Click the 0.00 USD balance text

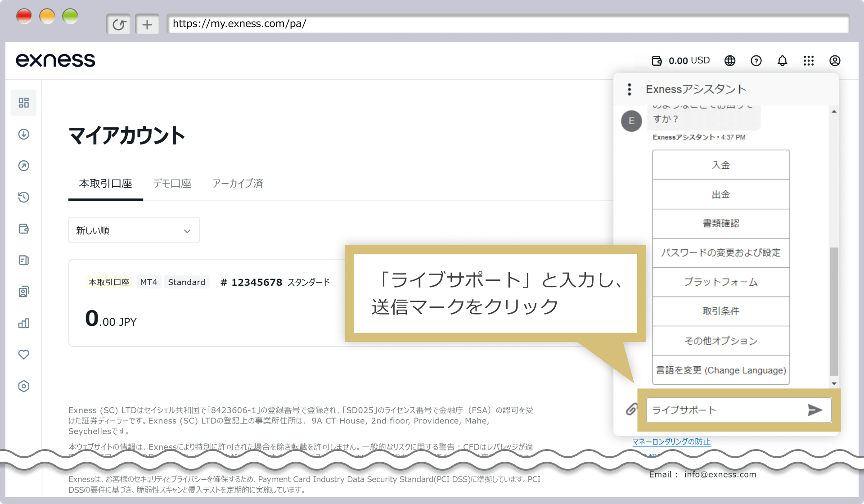(689, 61)
